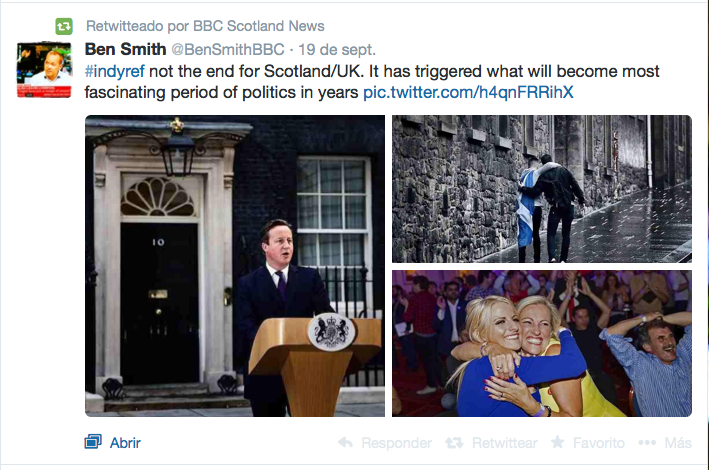Viewport: 709px width, 470px height.
Task: Open the photo of two people walking
Action: click(541, 189)
